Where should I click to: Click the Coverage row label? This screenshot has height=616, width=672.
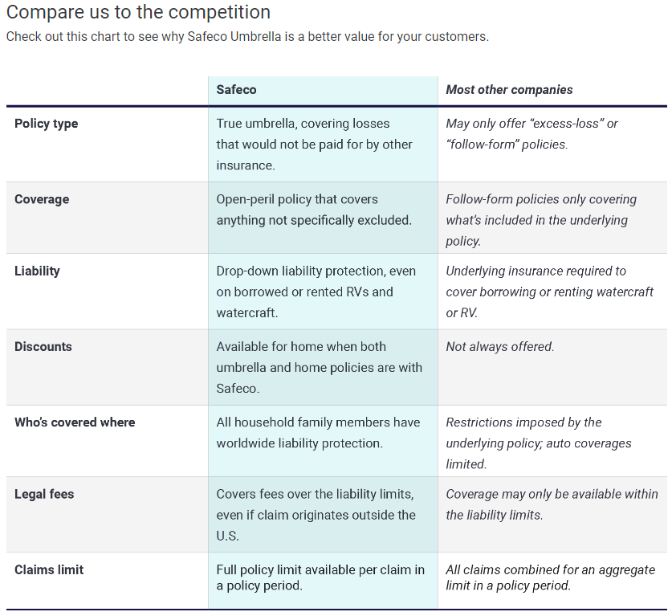[x=42, y=199]
